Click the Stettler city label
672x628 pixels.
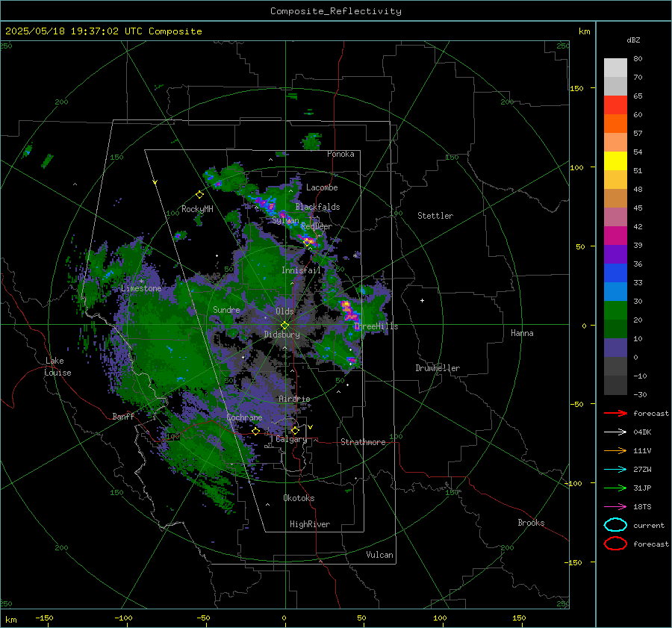click(x=435, y=216)
